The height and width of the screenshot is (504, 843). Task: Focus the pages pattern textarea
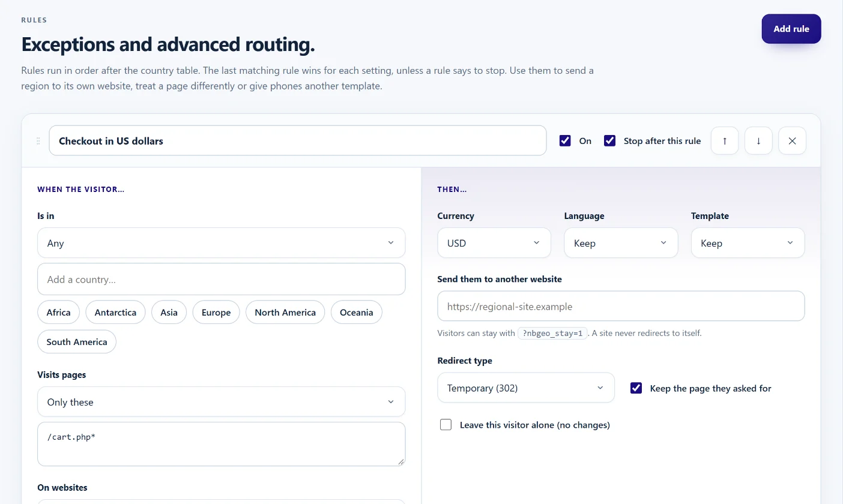click(x=221, y=444)
